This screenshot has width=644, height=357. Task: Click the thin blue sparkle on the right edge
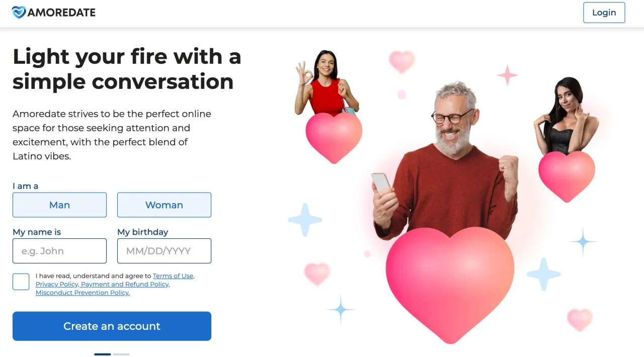tap(583, 242)
